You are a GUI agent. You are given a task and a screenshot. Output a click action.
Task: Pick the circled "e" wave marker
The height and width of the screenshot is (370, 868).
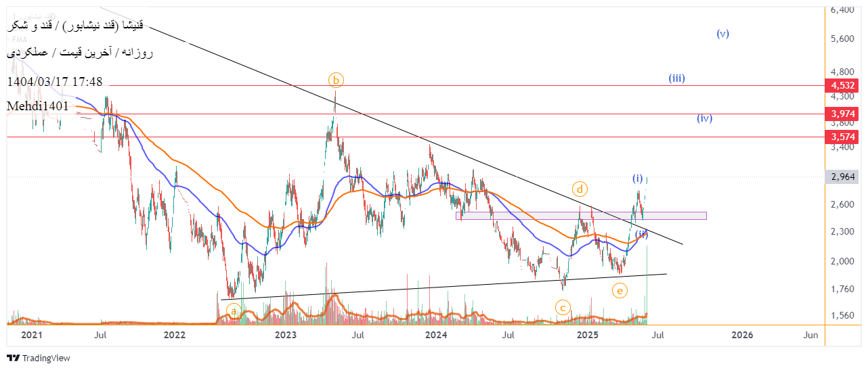pos(619,291)
